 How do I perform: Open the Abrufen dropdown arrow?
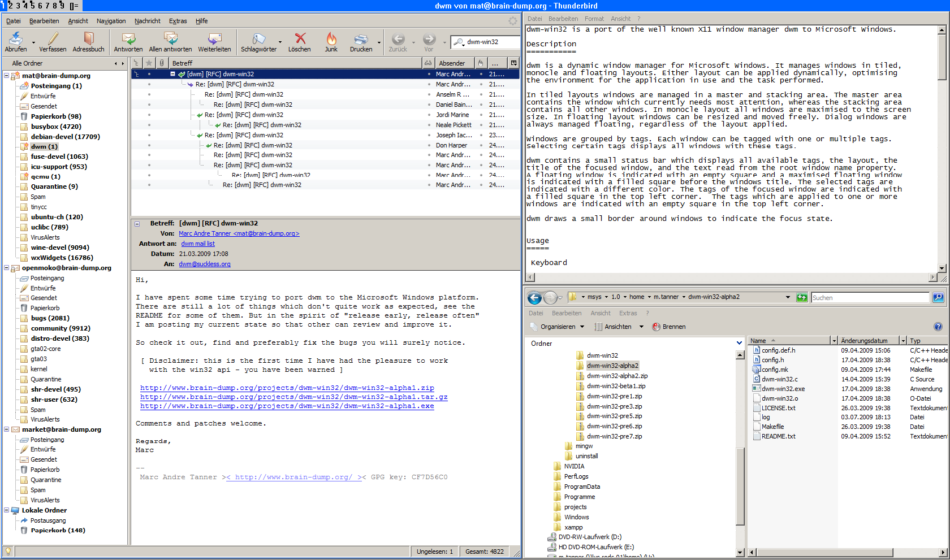coord(33,42)
